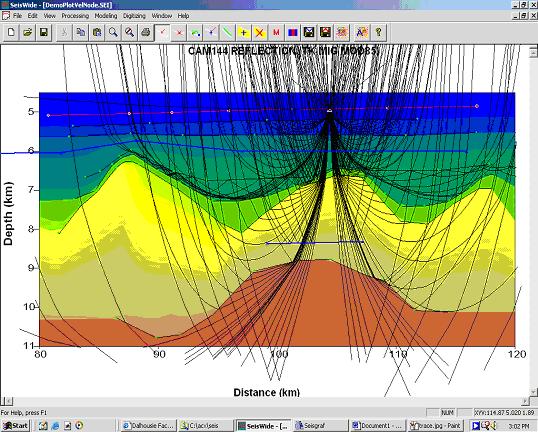Click the red M toolbar icon
This screenshot has height=432, width=538.
click(276, 33)
